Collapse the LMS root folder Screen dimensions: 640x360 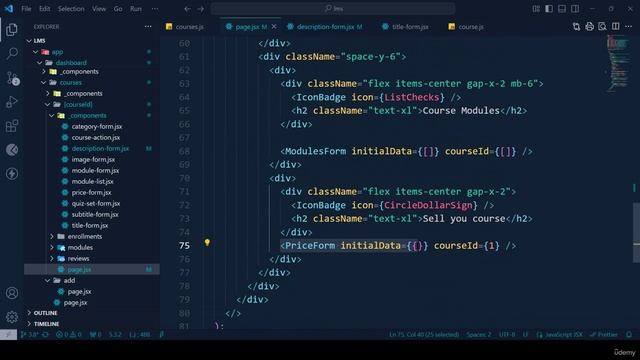tap(29, 41)
